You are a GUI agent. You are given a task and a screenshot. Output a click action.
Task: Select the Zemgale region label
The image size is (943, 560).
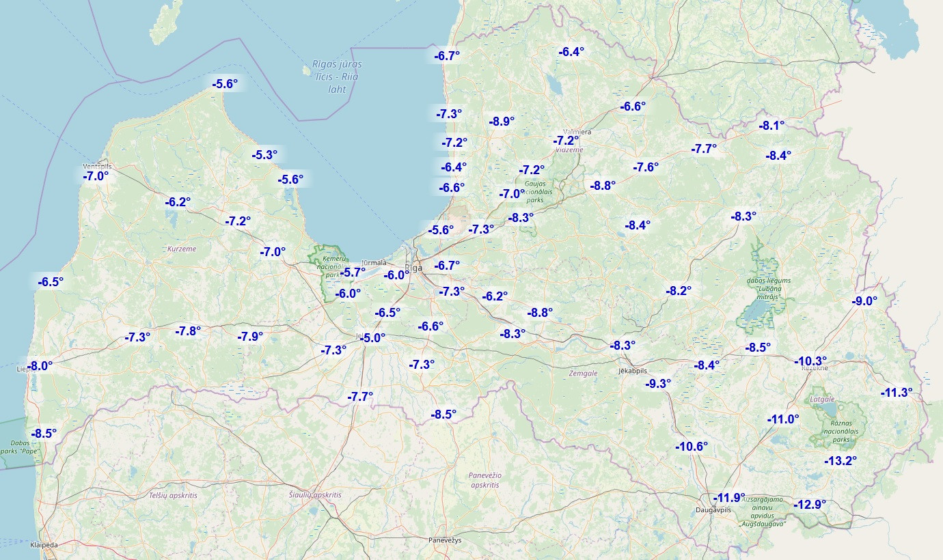click(x=583, y=374)
